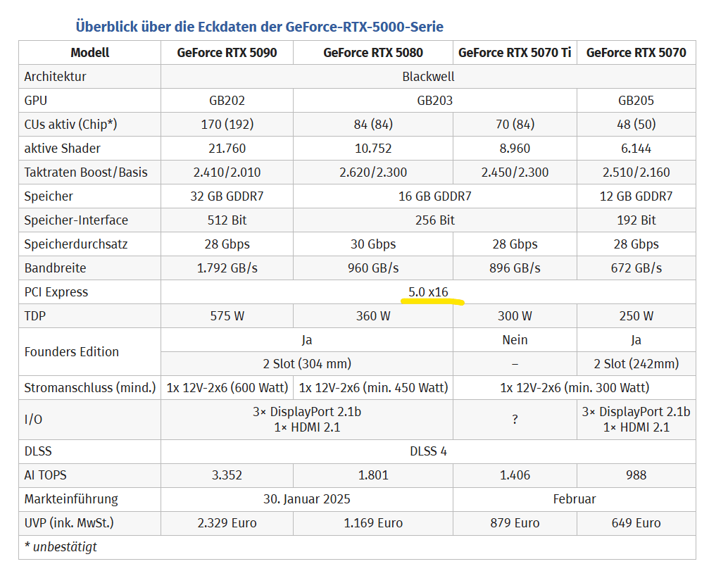Click the '30 Gbps' throughput cell
This screenshot has height=571, width=728.
pyautogui.click(x=373, y=244)
